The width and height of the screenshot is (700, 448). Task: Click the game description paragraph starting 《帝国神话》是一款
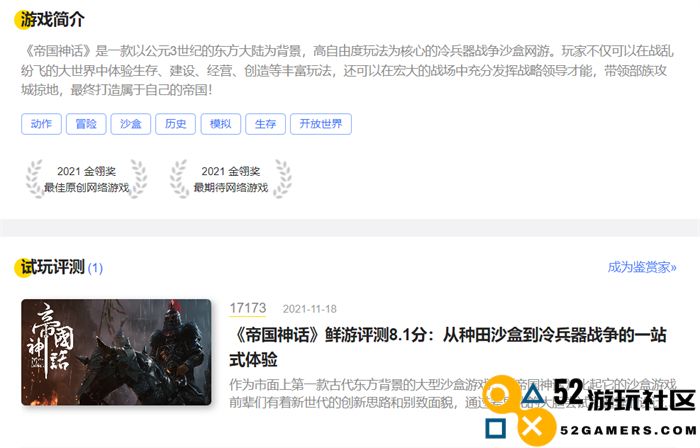[347, 71]
